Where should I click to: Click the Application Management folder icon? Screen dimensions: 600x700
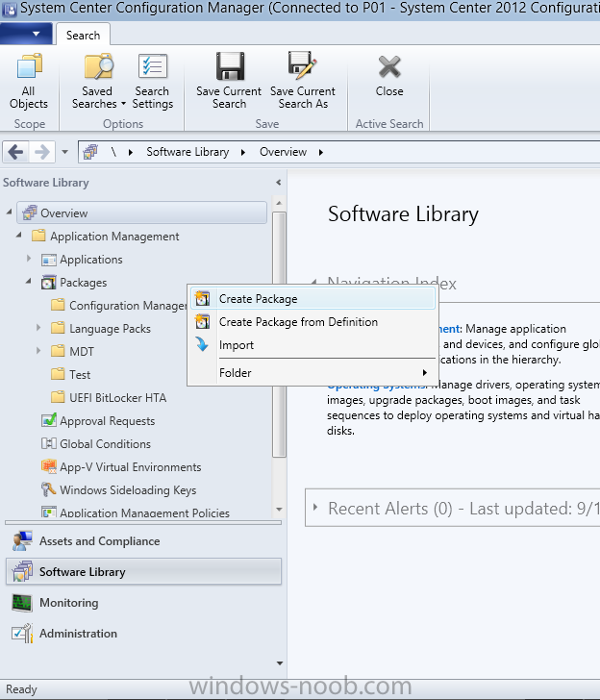(x=38, y=236)
